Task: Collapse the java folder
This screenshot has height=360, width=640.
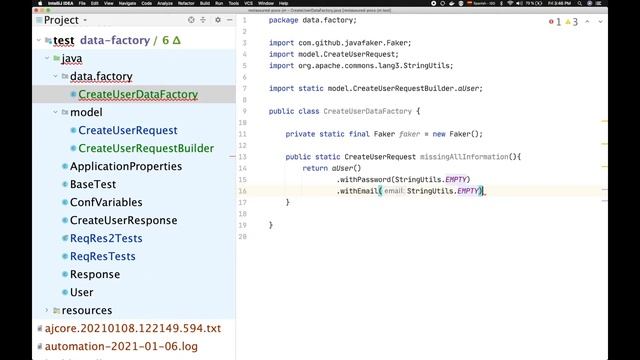Action: pos(47,58)
